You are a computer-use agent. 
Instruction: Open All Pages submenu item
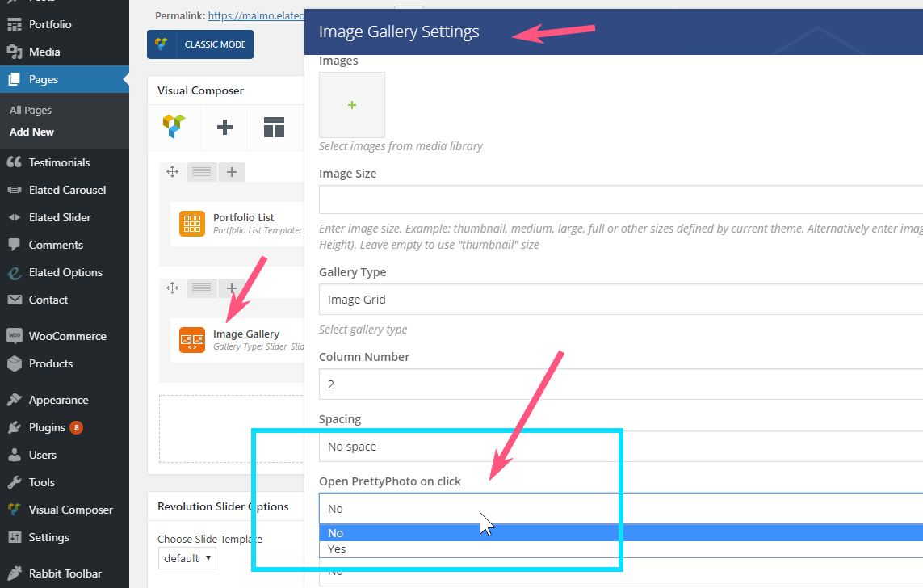click(31, 110)
